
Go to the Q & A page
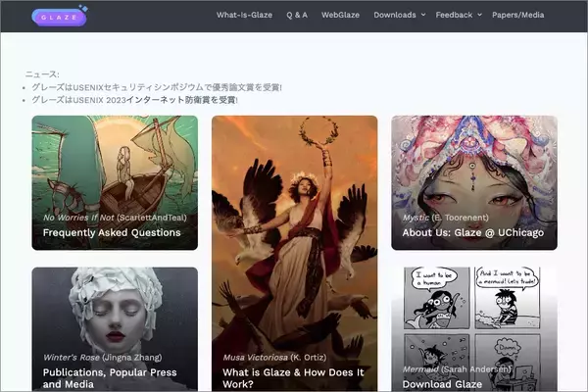[x=297, y=15]
